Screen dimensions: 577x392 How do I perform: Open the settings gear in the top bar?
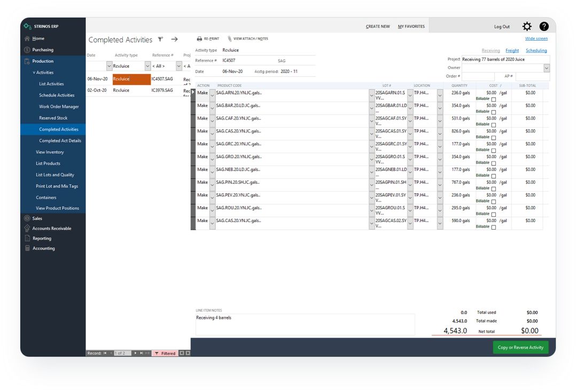point(527,26)
